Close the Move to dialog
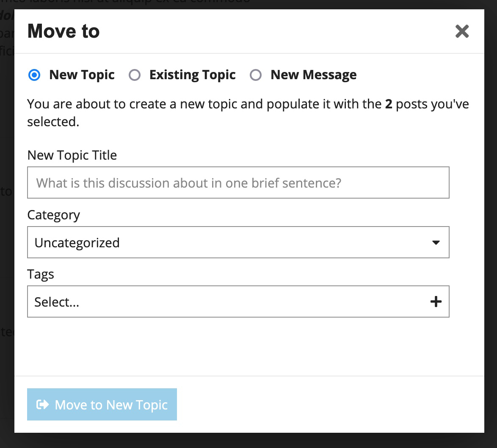This screenshot has width=497, height=448. click(462, 31)
